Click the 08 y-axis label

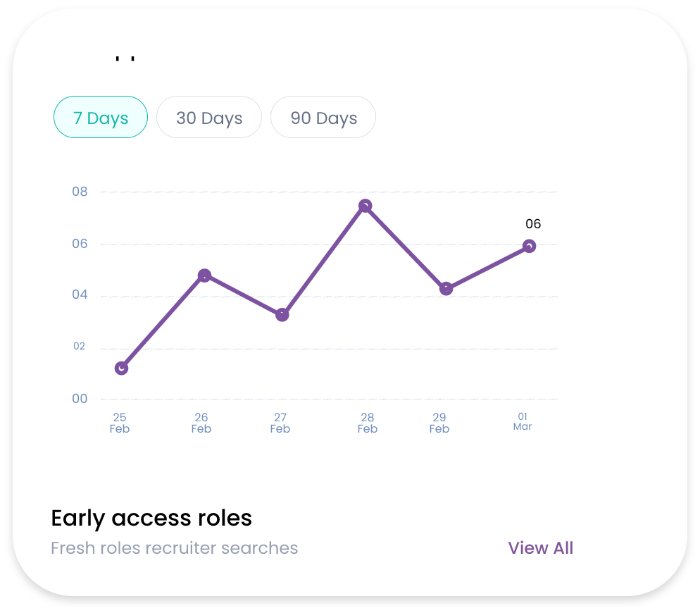pyautogui.click(x=80, y=192)
